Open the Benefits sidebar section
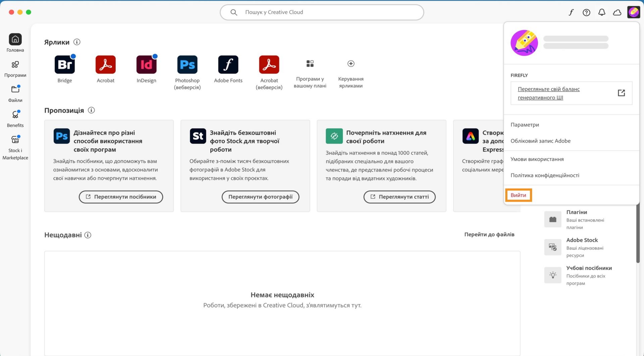 pyautogui.click(x=15, y=117)
